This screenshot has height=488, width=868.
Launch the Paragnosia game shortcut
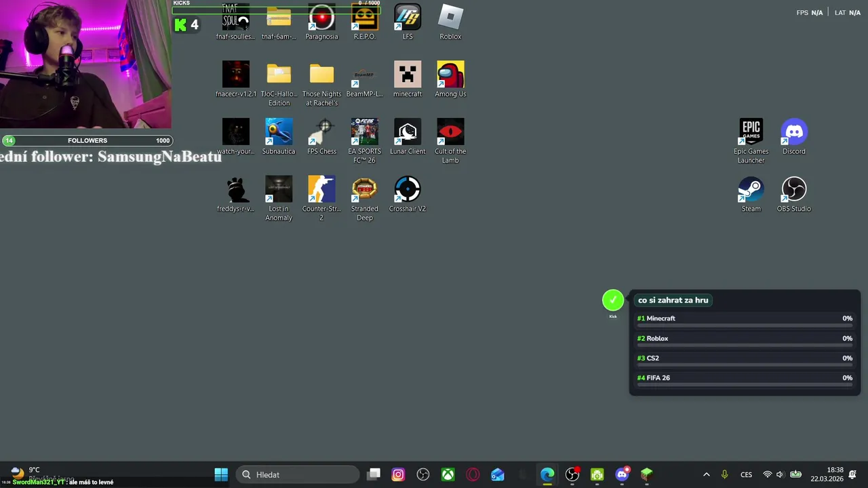click(x=321, y=22)
